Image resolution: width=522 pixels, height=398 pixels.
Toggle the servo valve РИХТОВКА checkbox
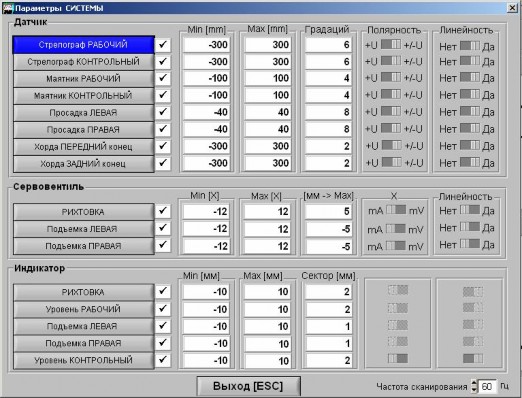pyautogui.click(x=163, y=211)
